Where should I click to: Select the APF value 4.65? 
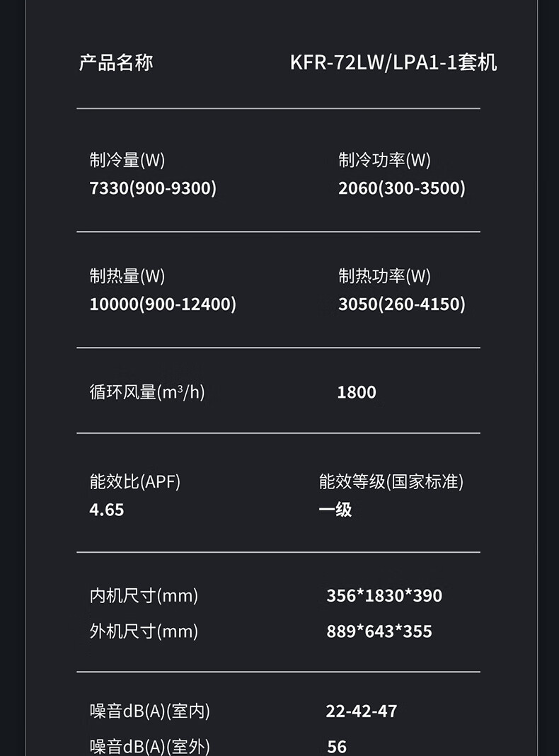[107, 510]
